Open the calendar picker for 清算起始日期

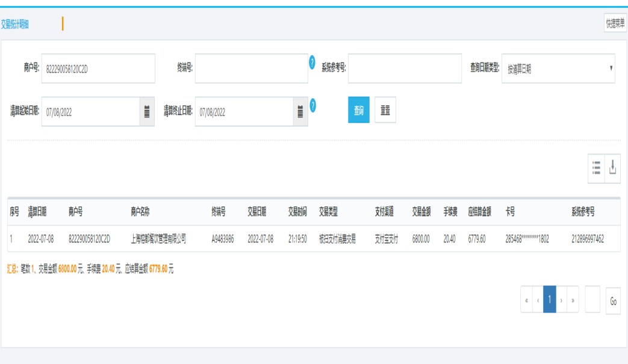pyautogui.click(x=147, y=112)
